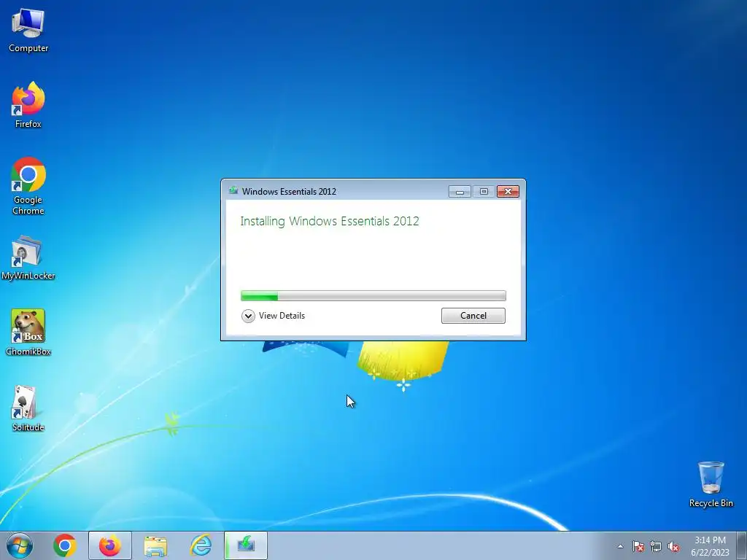Cancel the Windows Essentials installation
Screen dimensions: 747x560
click(473, 316)
